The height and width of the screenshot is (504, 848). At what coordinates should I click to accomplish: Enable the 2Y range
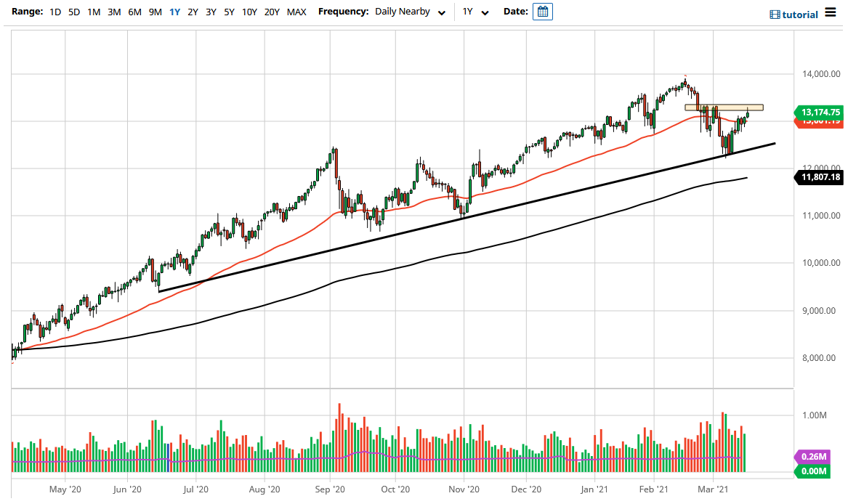pyautogui.click(x=192, y=12)
